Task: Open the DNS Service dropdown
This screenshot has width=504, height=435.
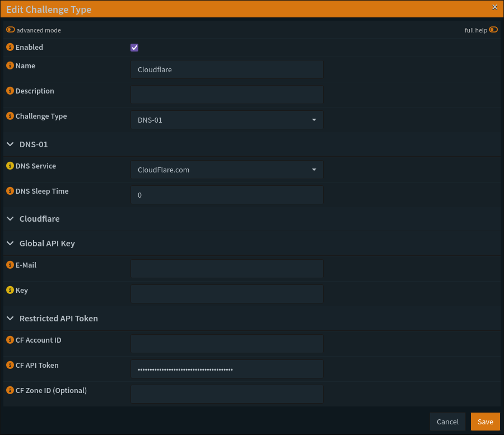Action: 227,170
